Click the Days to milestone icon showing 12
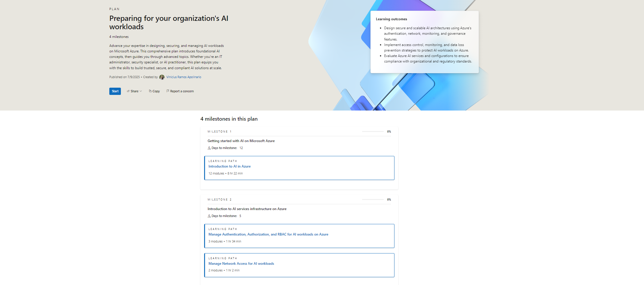 pos(209,148)
